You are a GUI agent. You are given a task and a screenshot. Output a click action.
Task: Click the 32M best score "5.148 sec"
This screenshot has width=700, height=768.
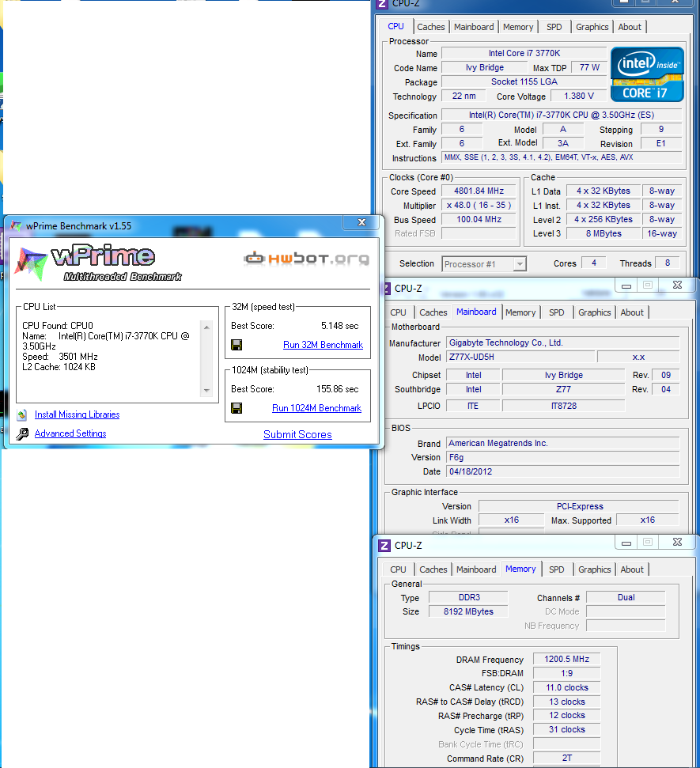click(x=339, y=326)
